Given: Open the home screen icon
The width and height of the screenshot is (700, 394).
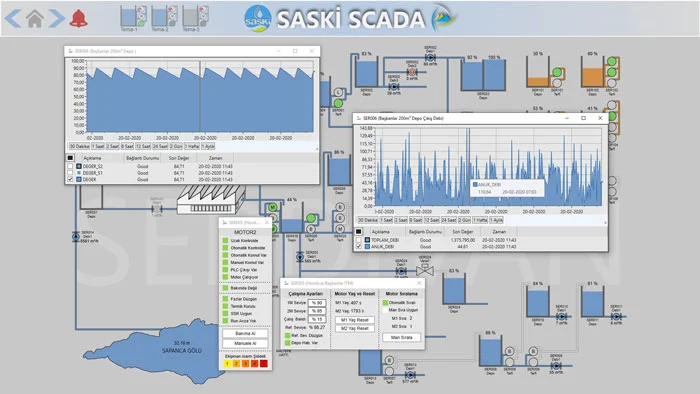Looking at the screenshot, I should [x=34, y=18].
